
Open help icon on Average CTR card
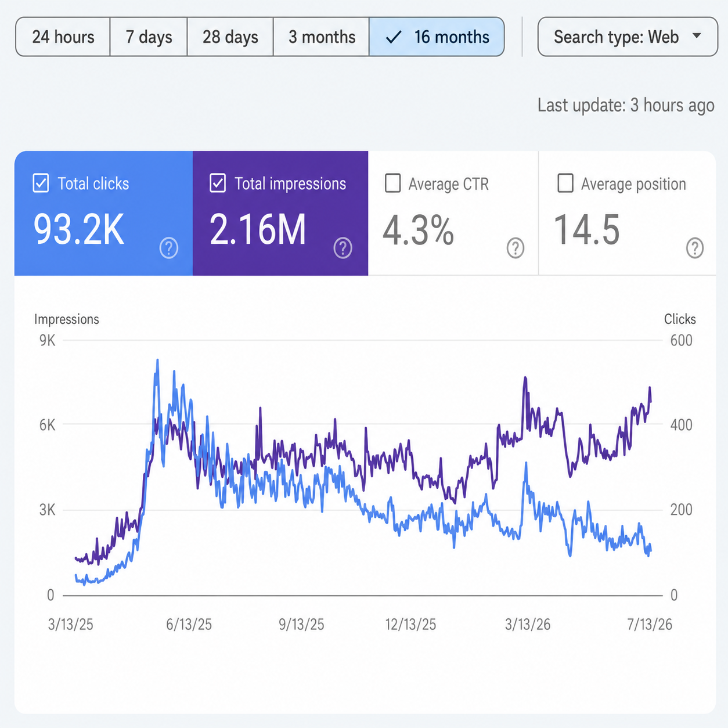pyautogui.click(x=516, y=248)
